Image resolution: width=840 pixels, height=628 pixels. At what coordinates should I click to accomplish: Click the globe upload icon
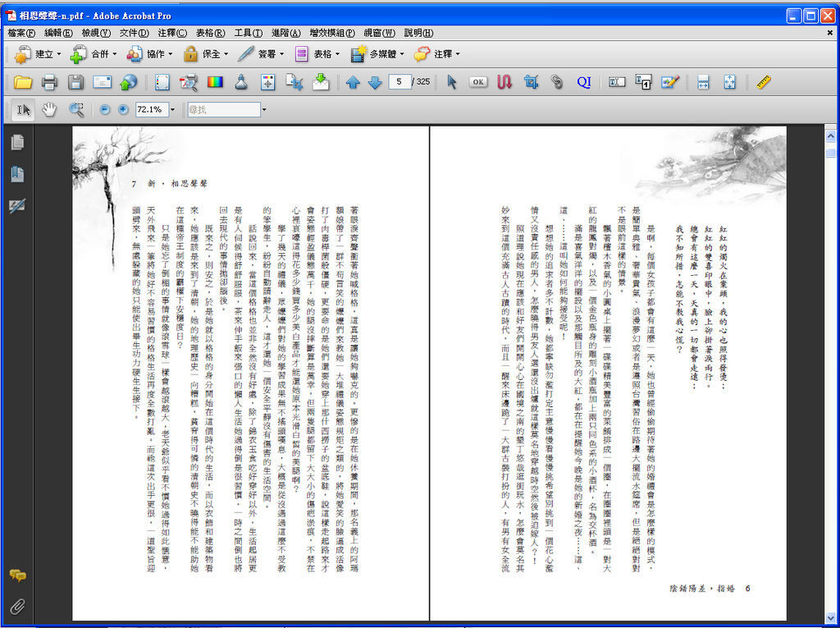pyautogui.click(x=129, y=82)
